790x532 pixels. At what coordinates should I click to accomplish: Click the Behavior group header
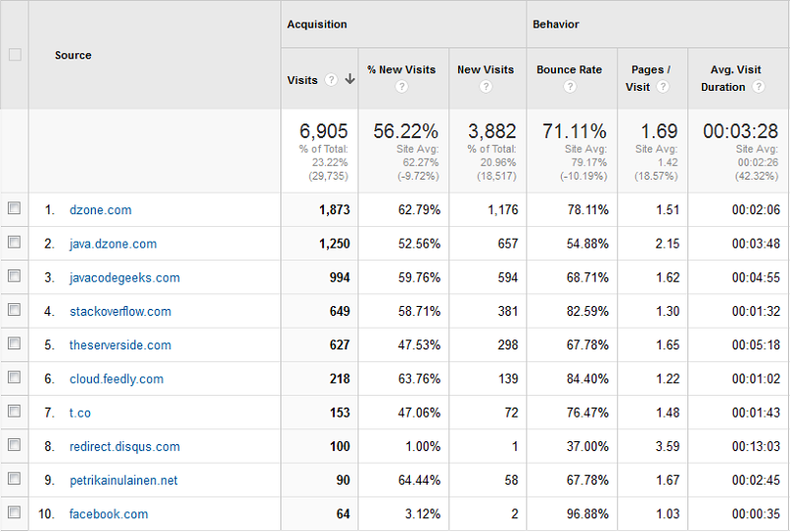pos(556,24)
